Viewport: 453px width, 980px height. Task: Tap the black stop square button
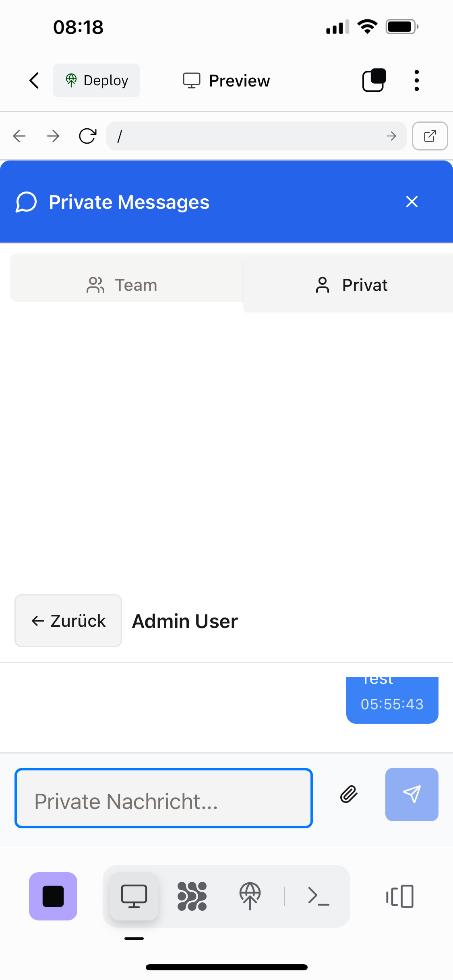(x=53, y=896)
